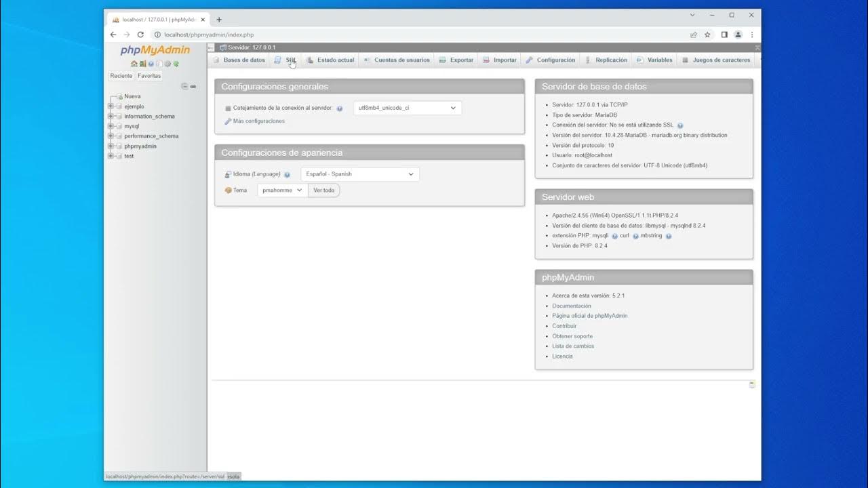Open the Exportar tab
The height and width of the screenshot is (488, 868).
(x=456, y=60)
